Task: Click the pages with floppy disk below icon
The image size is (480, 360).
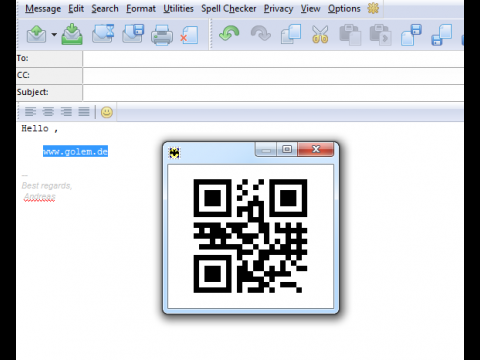Action: point(442,34)
